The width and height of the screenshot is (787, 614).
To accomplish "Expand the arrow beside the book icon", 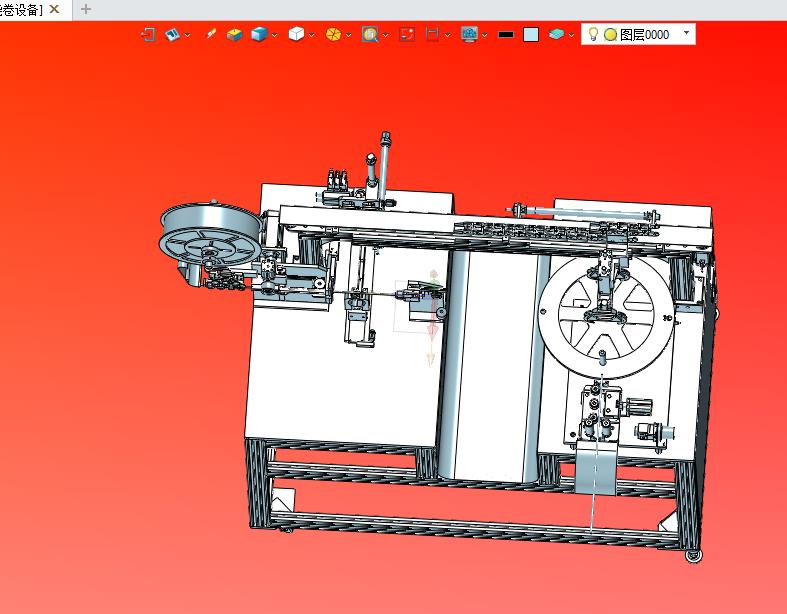I will pos(188,35).
